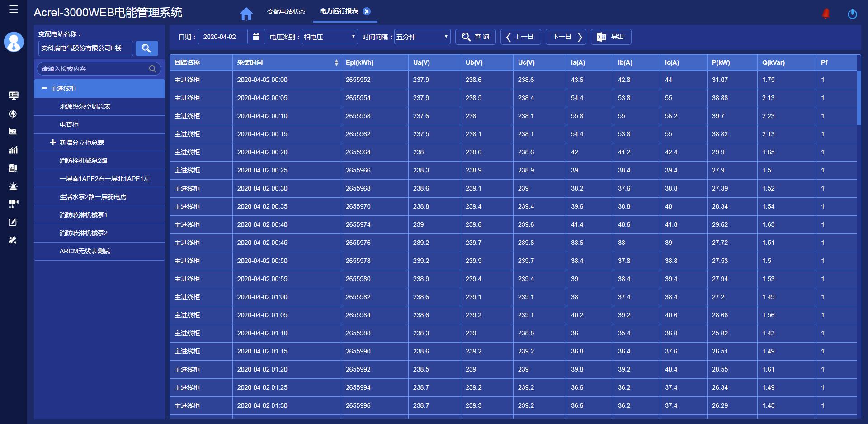The width and height of the screenshot is (868, 424).
Task: Click timestamp 2020-04-02 01:00 cell
Action: point(262,297)
